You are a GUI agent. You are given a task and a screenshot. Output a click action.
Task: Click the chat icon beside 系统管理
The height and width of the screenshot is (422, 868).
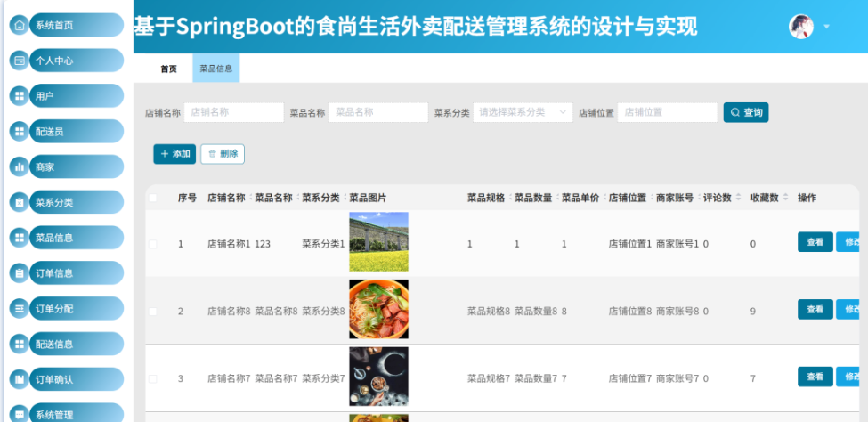20,414
